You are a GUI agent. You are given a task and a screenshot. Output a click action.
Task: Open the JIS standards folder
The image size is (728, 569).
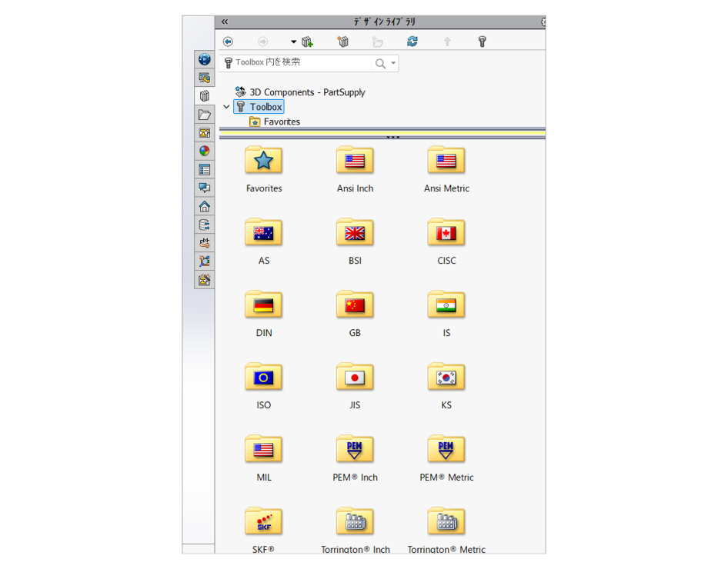[x=355, y=379]
